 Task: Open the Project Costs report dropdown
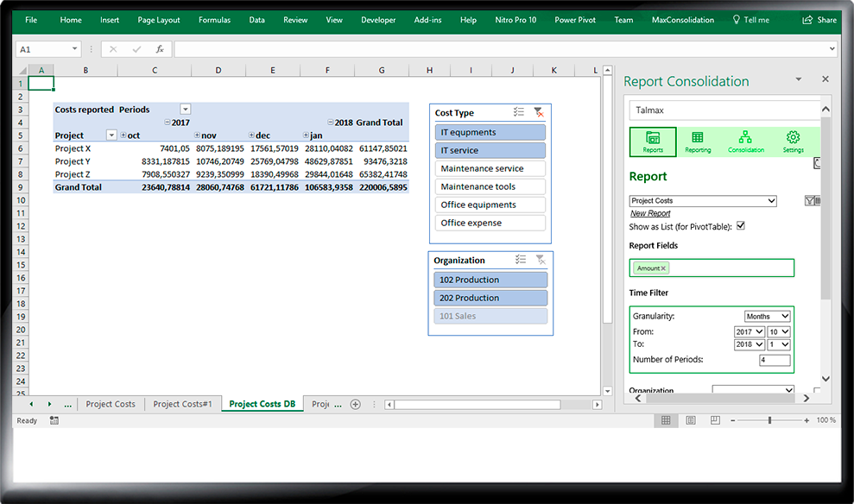pyautogui.click(x=703, y=201)
